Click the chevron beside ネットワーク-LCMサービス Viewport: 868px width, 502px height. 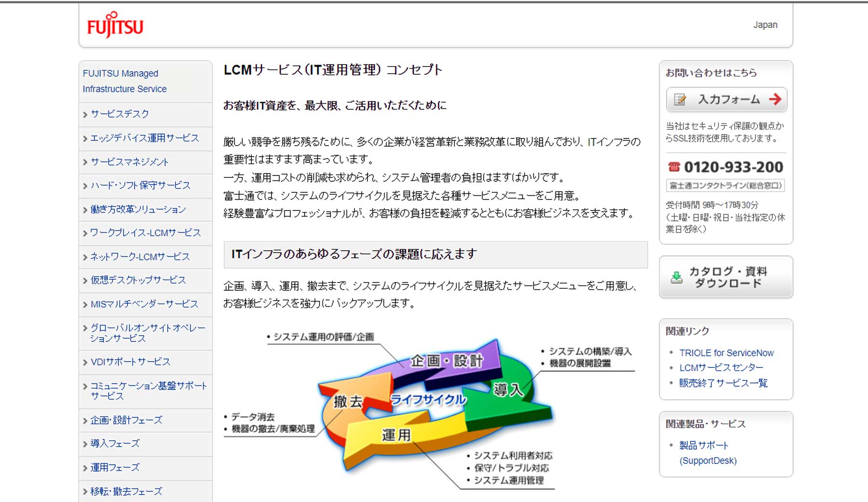[85, 257]
